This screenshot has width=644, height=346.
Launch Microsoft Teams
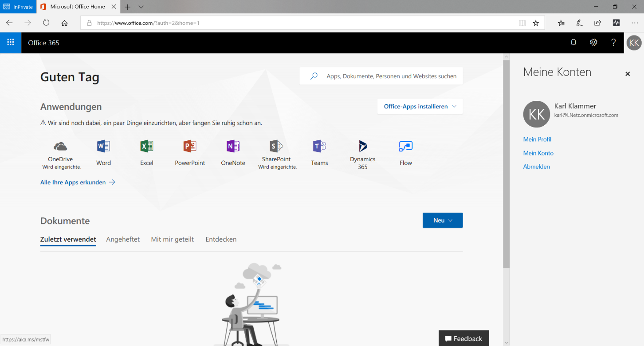tap(319, 153)
